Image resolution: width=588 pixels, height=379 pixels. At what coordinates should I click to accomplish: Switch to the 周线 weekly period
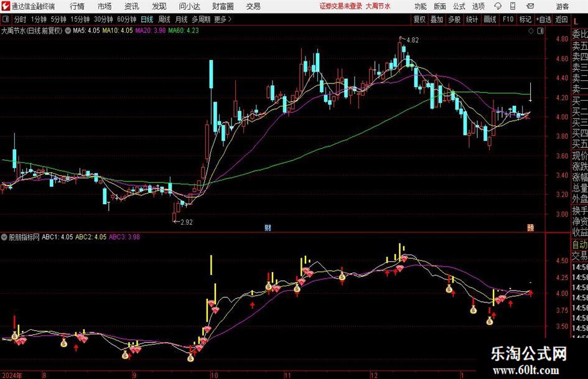[x=164, y=19]
